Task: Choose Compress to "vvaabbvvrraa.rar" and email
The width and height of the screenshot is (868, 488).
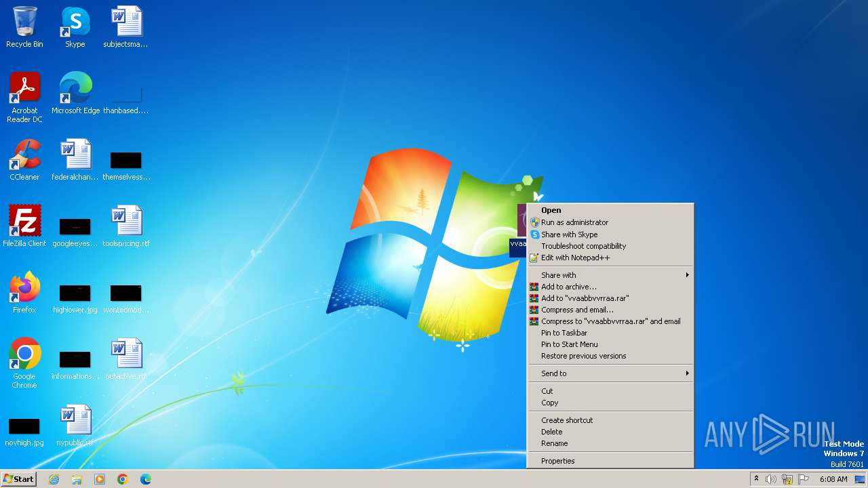Action: coord(610,321)
